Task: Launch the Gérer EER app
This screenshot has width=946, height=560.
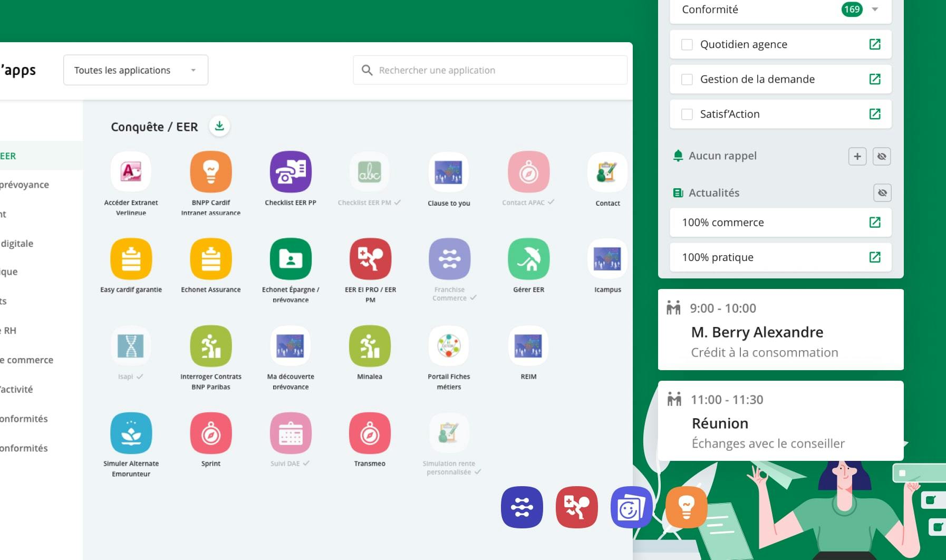Action: tap(528, 259)
